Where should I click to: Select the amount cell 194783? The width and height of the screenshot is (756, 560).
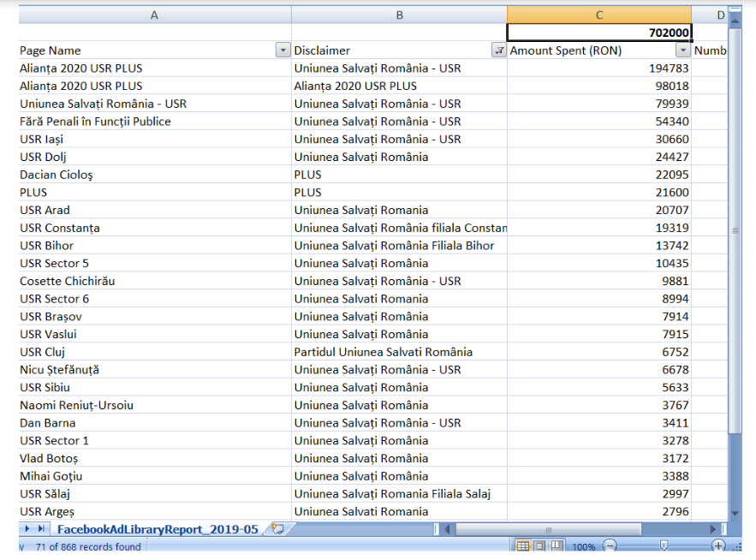coord(599,68)
